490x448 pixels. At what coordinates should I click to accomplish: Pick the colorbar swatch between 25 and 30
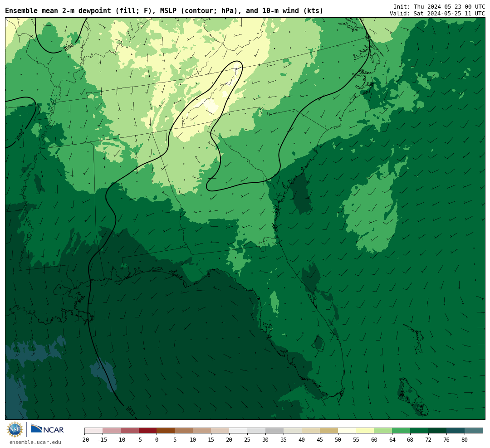click(256, 431)
